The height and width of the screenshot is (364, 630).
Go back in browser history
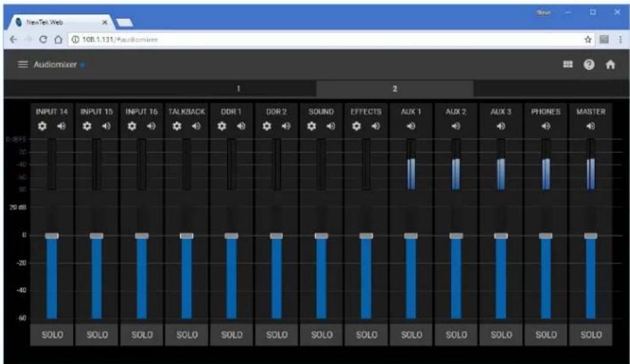click(13, 39)
